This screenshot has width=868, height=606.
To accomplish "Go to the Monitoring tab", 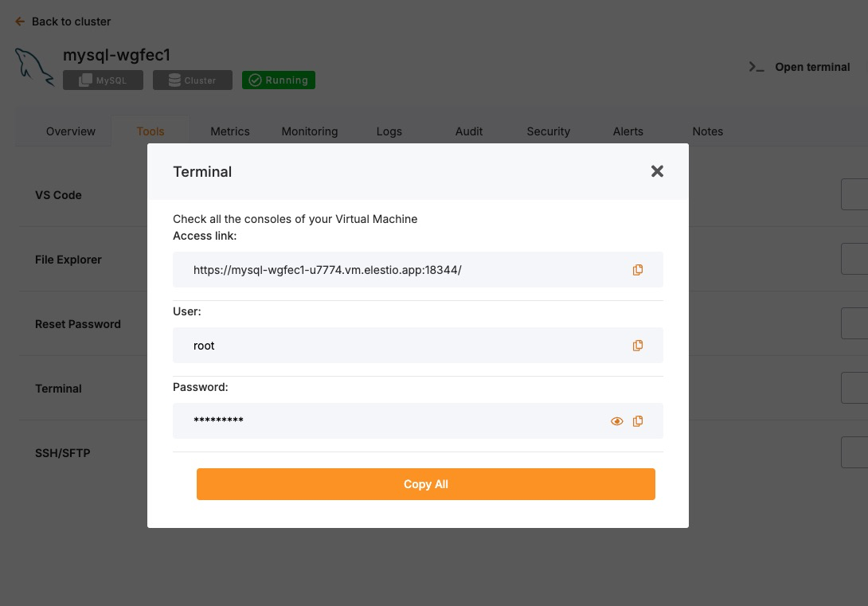I will pos(310,131).
